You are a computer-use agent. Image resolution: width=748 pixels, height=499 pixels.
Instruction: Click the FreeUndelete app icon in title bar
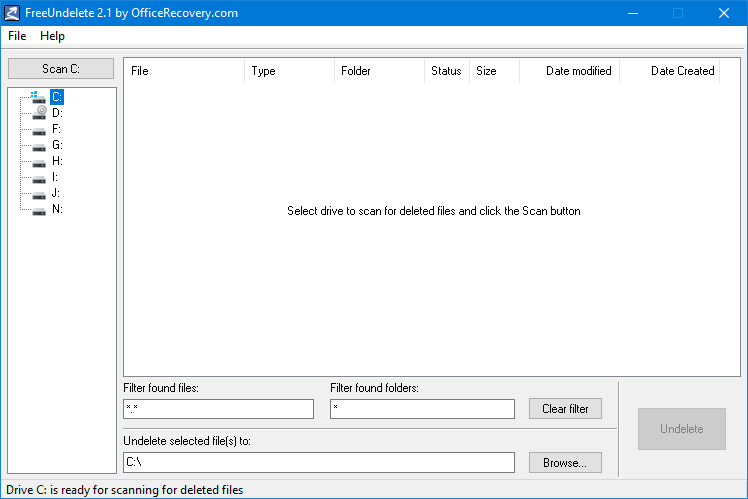[x=12, y=13]
